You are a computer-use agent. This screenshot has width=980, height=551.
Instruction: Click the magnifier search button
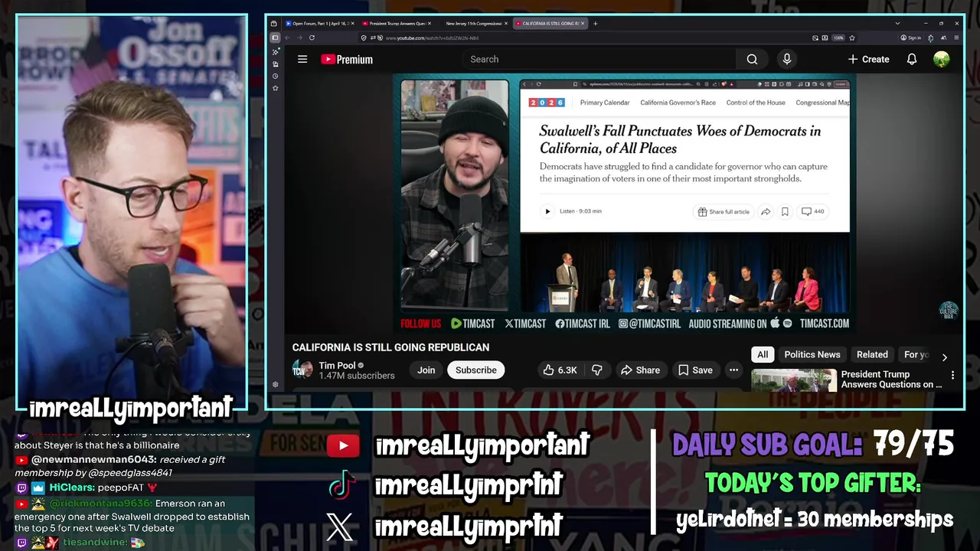pos(752,59)
